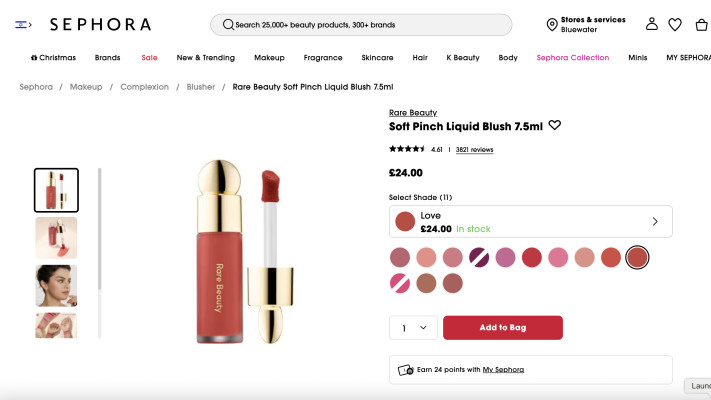Open the quantity dropdown

click(x=413, y=328)
